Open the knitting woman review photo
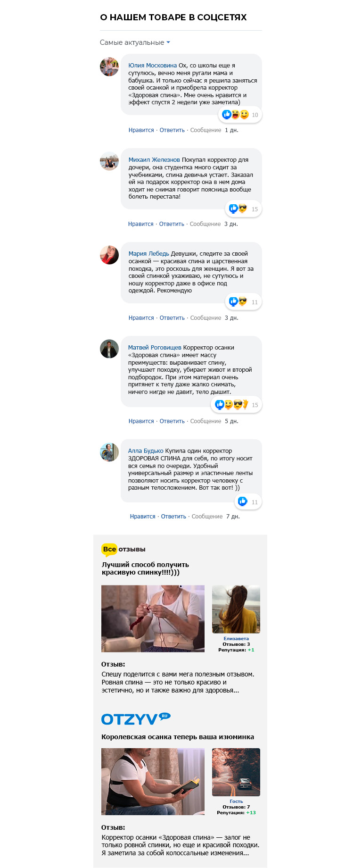 [x=153, y=619]
